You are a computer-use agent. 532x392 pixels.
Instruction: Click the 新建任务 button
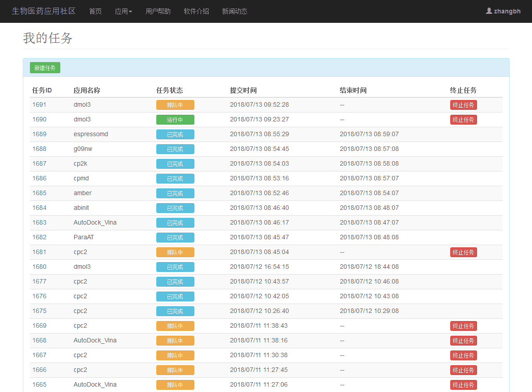(45, 68)
